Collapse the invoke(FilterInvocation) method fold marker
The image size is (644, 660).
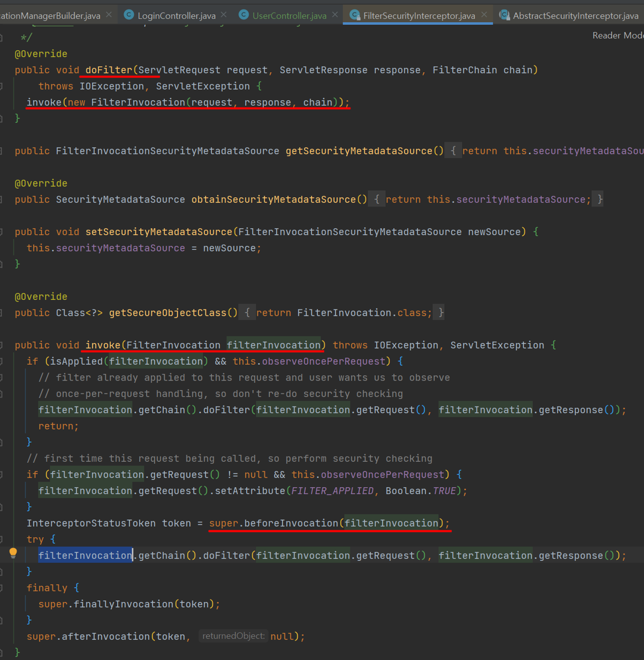tap(2, 345)
